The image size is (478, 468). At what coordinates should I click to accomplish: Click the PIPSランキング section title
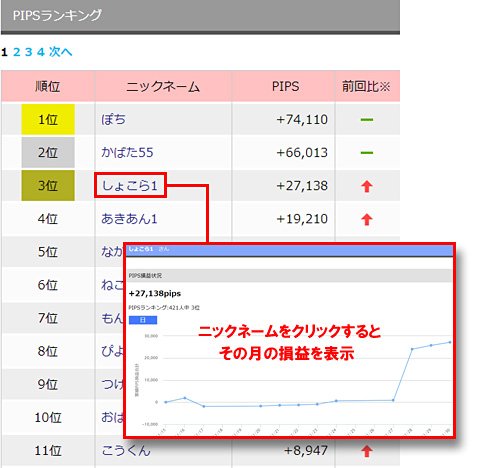pos(57,16)
